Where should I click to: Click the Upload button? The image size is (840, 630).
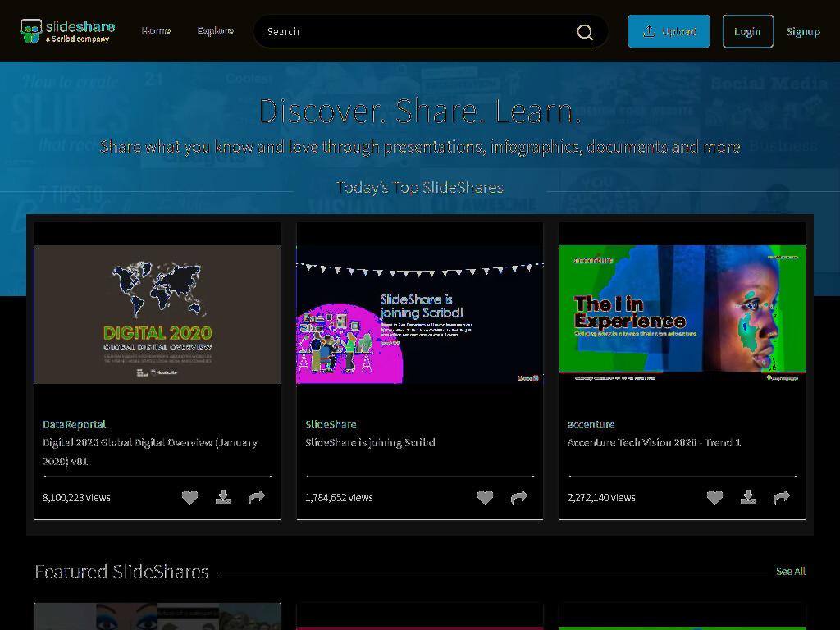[669, 31]
